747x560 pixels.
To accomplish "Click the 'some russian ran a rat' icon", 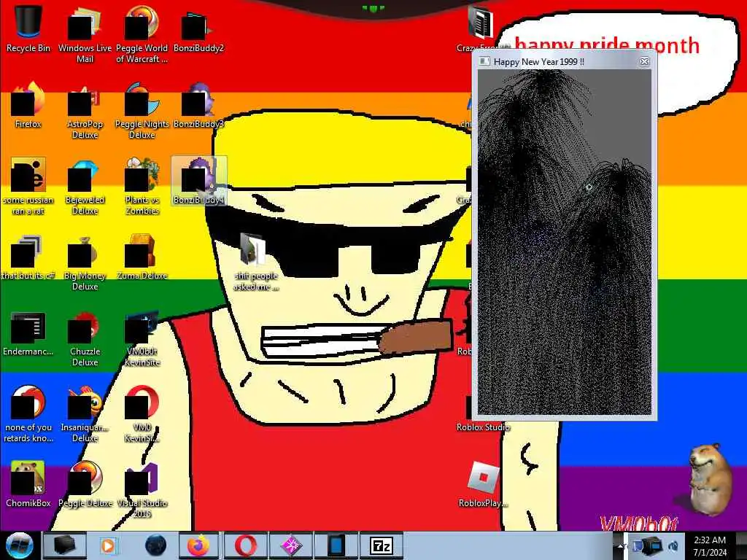I will pos(28,187).
